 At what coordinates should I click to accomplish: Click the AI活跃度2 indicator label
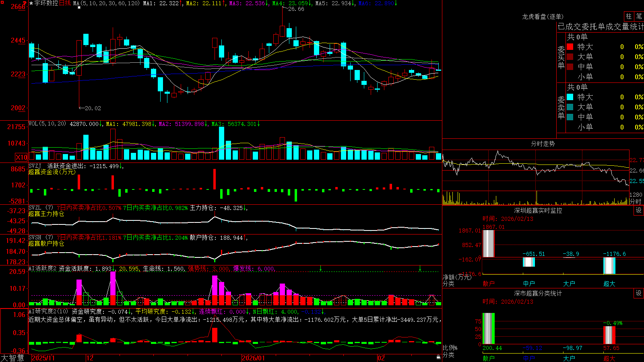pos(42,268)
